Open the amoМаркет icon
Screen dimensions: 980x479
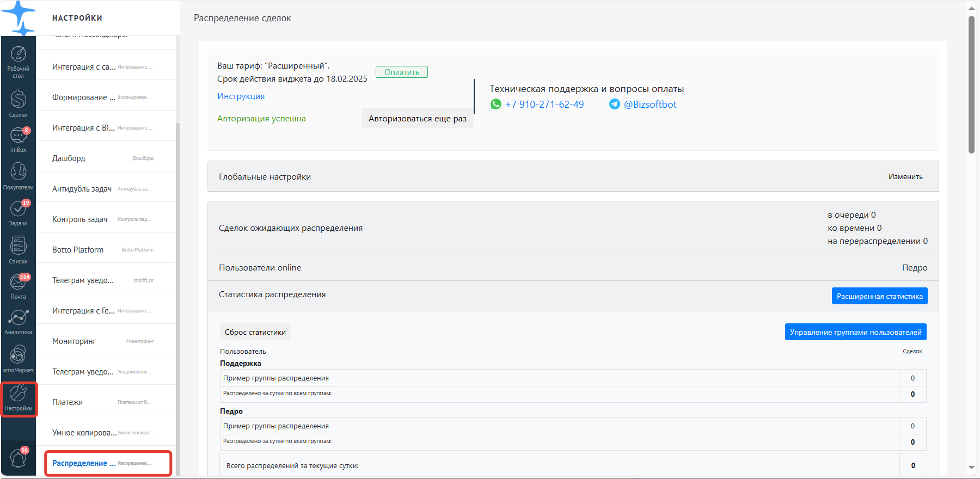coord(18,359)
